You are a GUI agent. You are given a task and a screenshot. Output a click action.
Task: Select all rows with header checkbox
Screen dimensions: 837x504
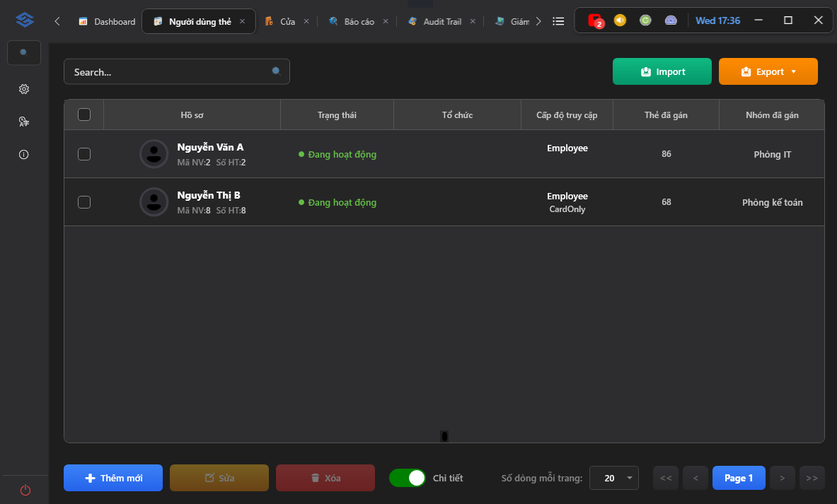(x=84, y=115)
